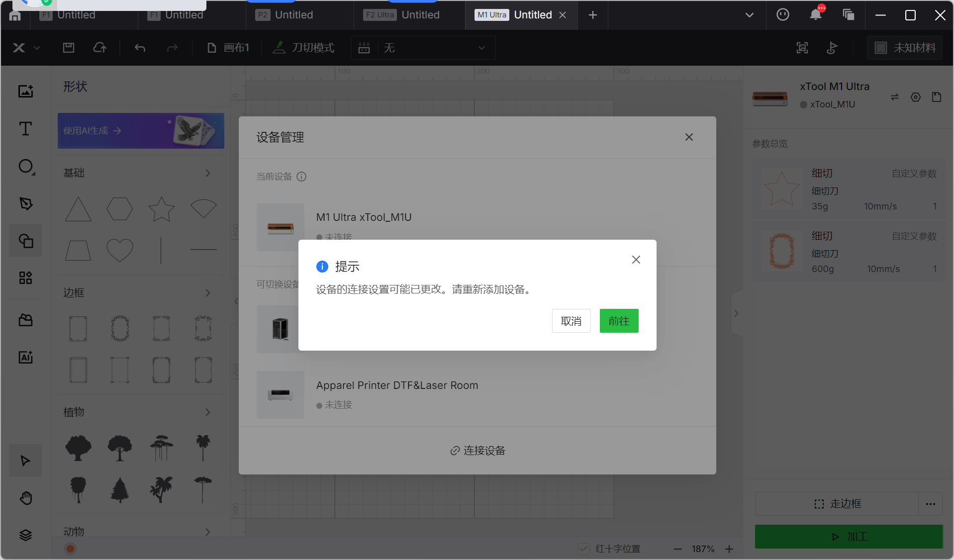The width and height of the screenshot is (954, 560).
Task: Switch to the P2 Untitled tab
Action: [285, 15]
